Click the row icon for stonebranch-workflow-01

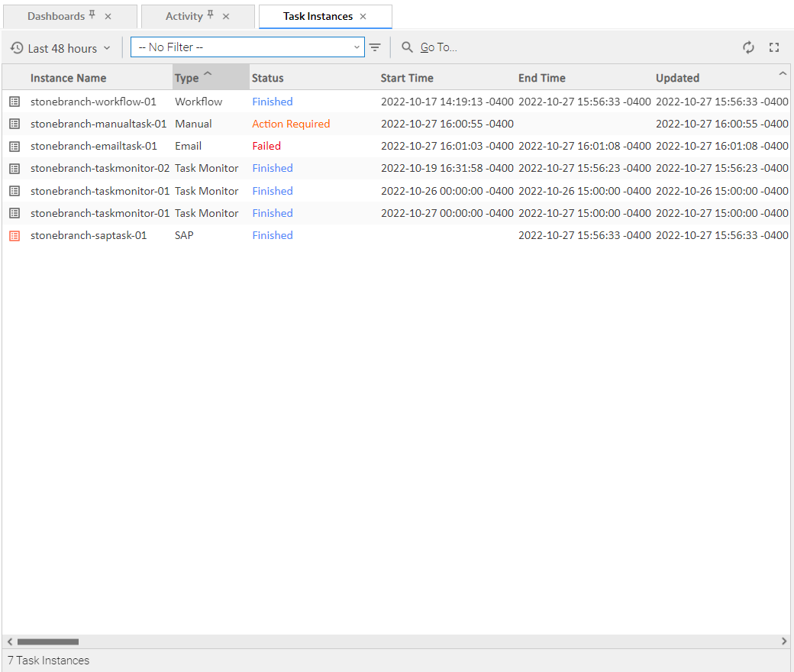tap(15, 102)
